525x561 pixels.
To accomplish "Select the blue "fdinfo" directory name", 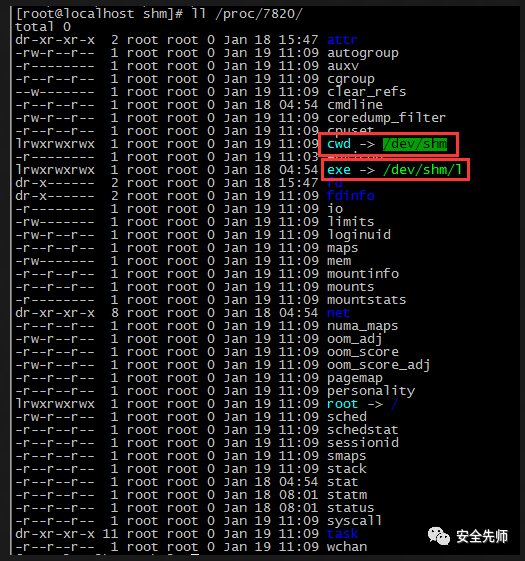I will point(350,196).
